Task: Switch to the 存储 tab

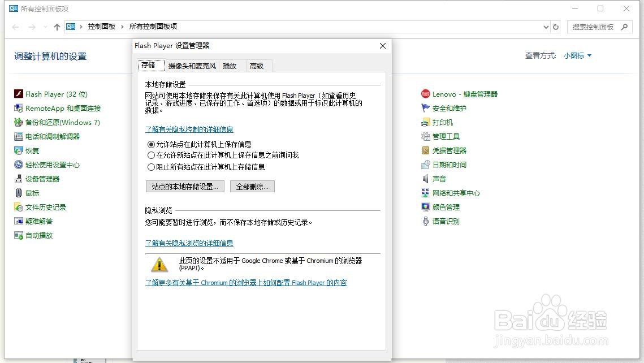Action: coord(151,65)
